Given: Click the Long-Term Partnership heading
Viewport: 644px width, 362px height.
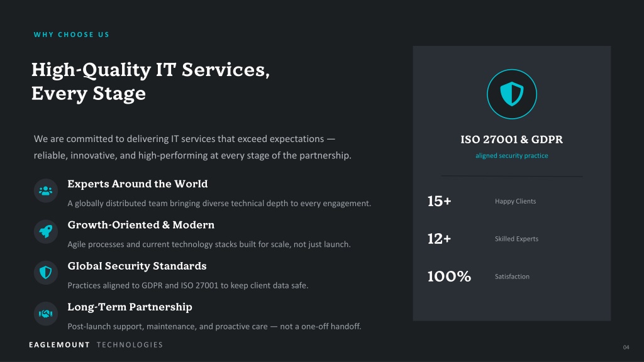Looking at the screenshot, I should (130, 307).
